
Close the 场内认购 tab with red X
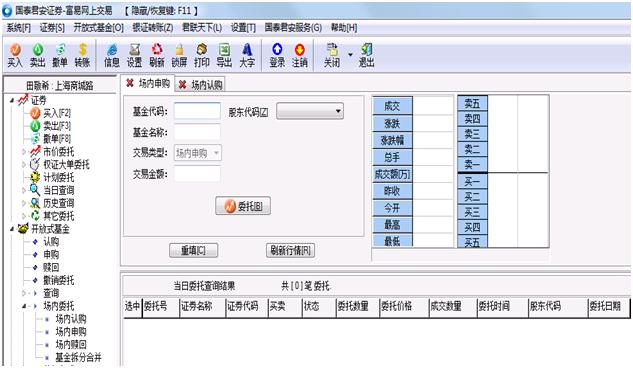point(182,85)
